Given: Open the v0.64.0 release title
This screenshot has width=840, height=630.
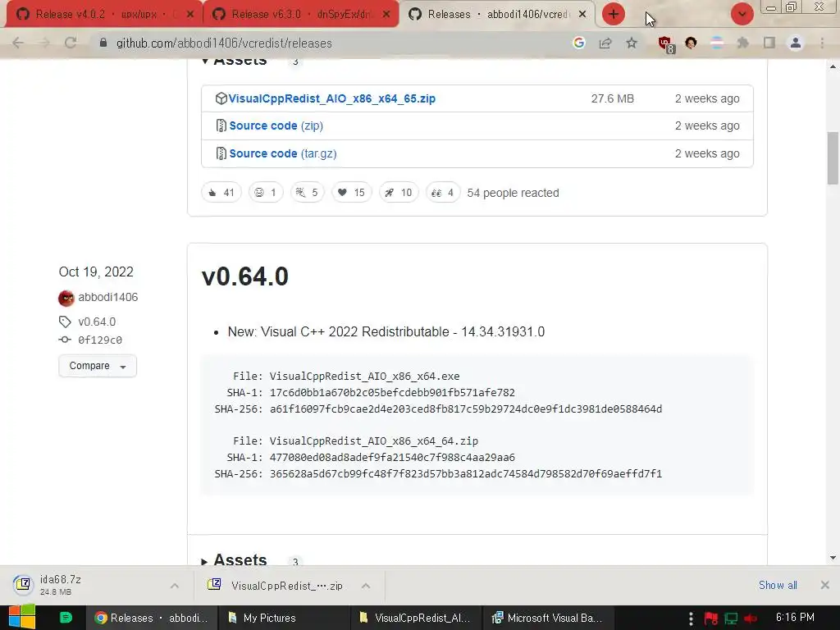Looking at the screenshot, I should [244, 276].
